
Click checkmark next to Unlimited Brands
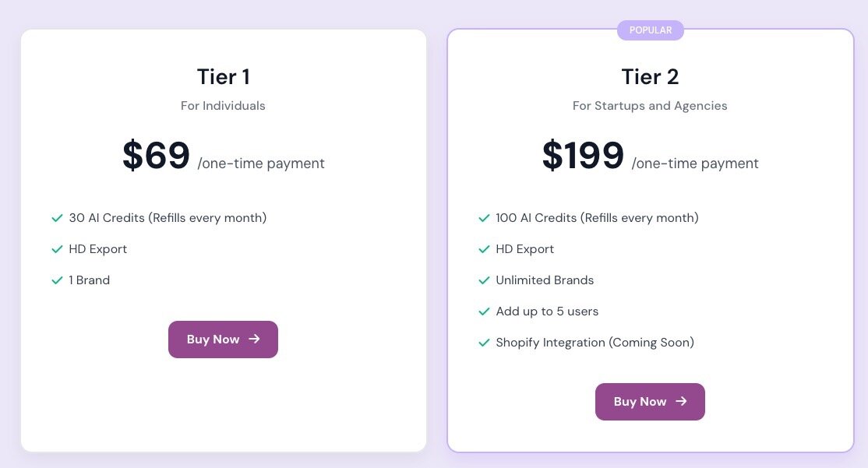484,280
